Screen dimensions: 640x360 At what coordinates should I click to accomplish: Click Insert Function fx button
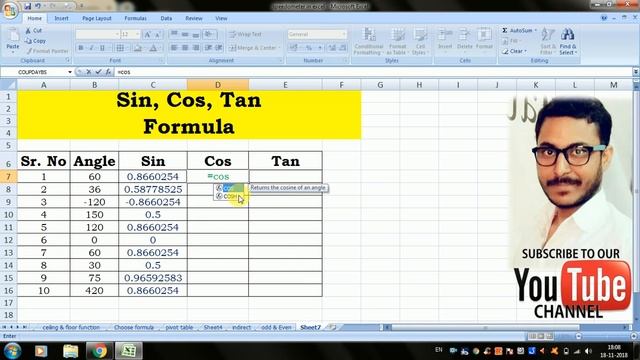(x=108, y=72)
